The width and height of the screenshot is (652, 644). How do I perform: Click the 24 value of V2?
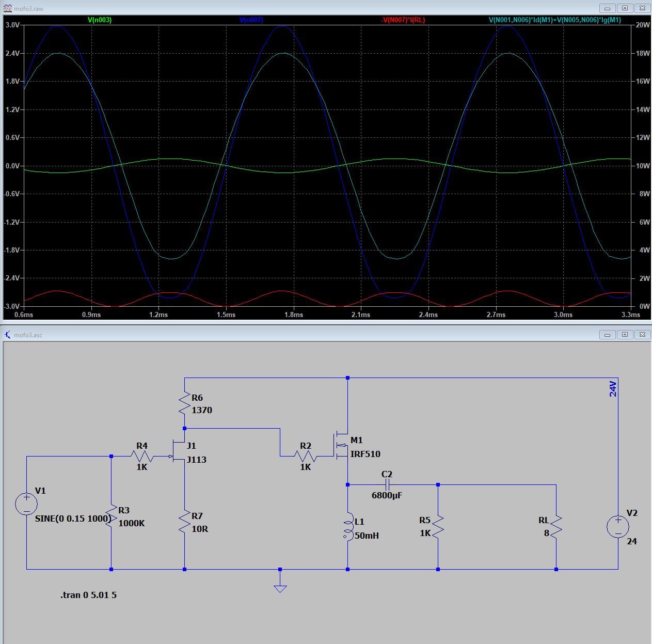pyautogui.click(x=632, y=541)
